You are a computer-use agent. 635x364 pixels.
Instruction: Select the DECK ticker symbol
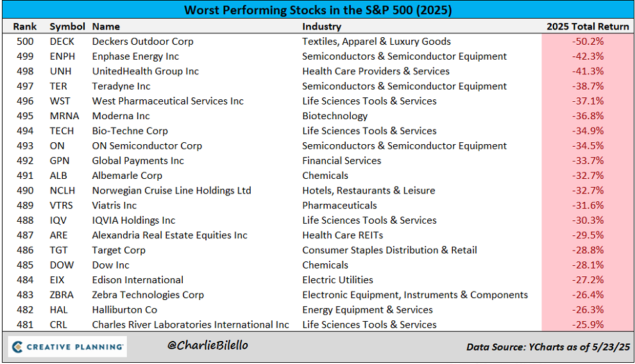(x=62, y=42)
